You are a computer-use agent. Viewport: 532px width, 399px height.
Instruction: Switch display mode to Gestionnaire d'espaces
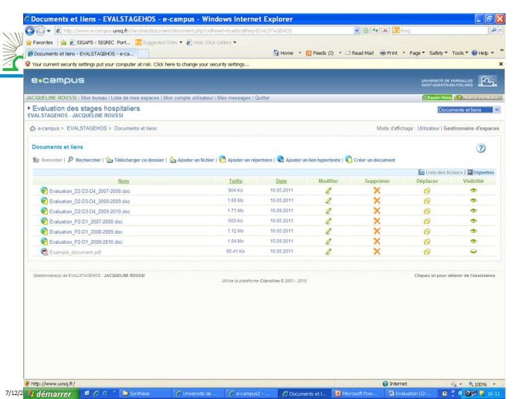[471, 128]
